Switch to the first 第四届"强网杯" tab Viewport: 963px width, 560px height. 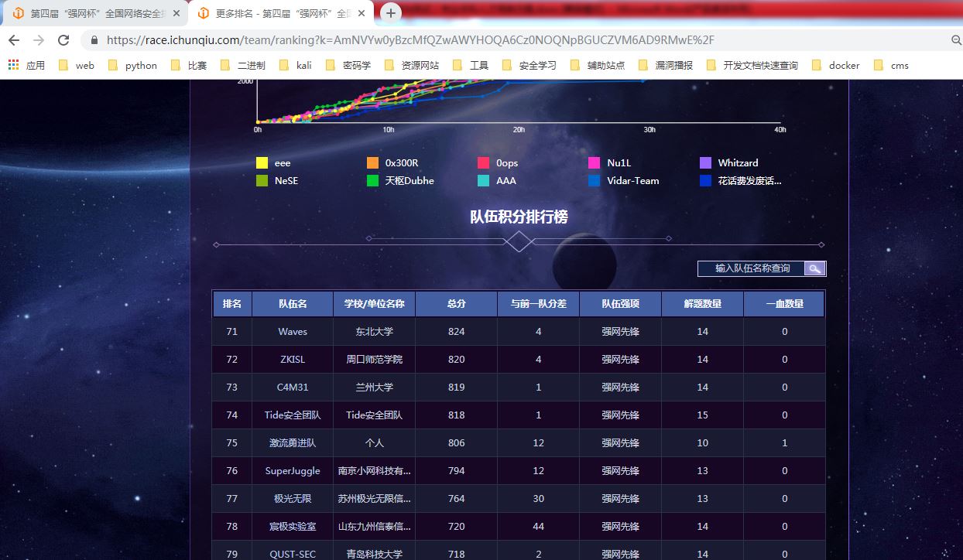(95, 14)
